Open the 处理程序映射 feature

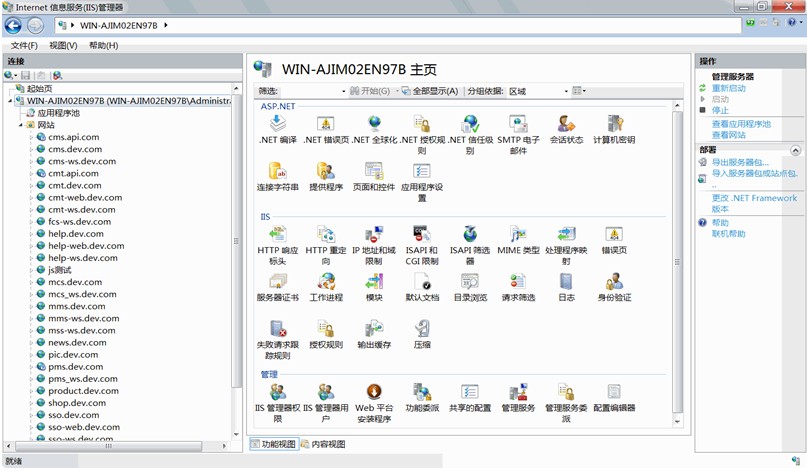(566, 245)
